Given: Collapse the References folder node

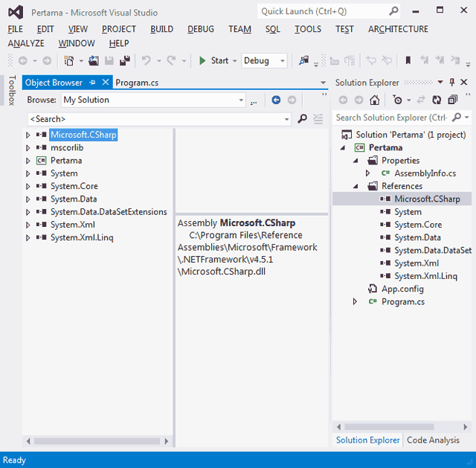Looking at the screenshot, I should click(x=356, y=186).
